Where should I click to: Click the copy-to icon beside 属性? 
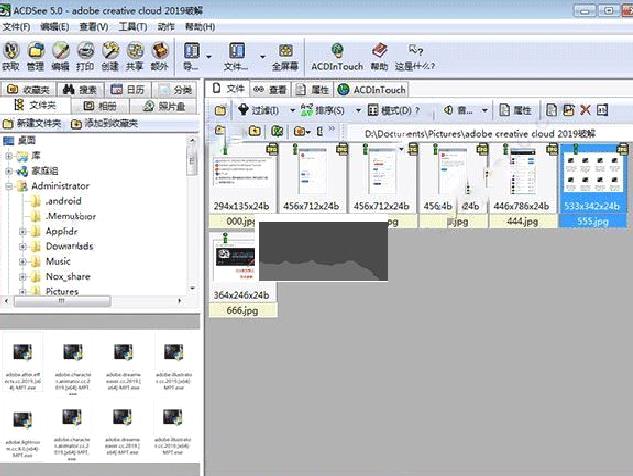tap(551, 110)
